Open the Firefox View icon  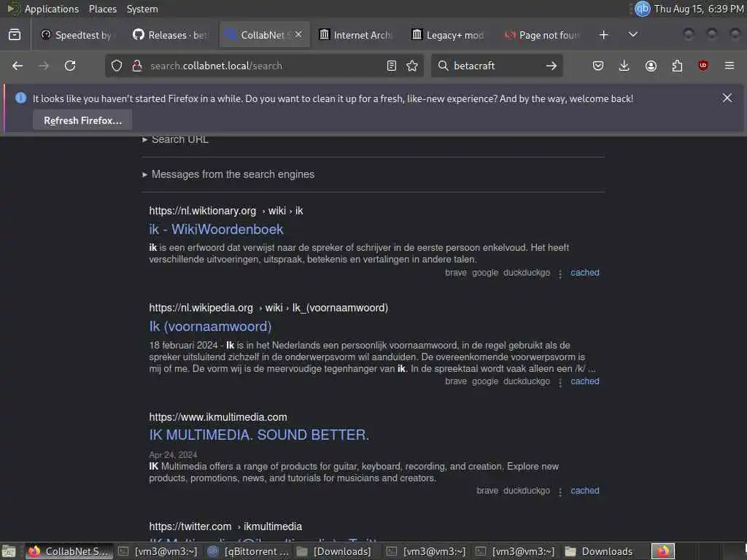coord(15,35)
